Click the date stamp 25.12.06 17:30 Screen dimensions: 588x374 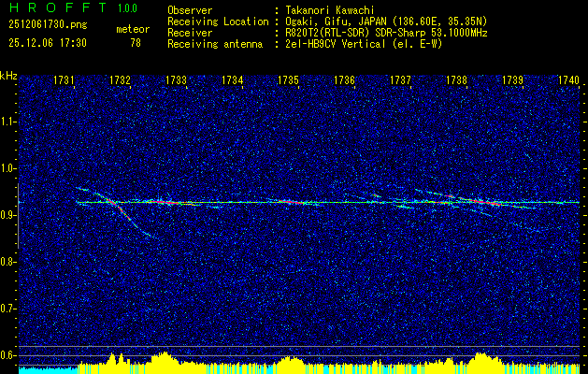[48, 43]
